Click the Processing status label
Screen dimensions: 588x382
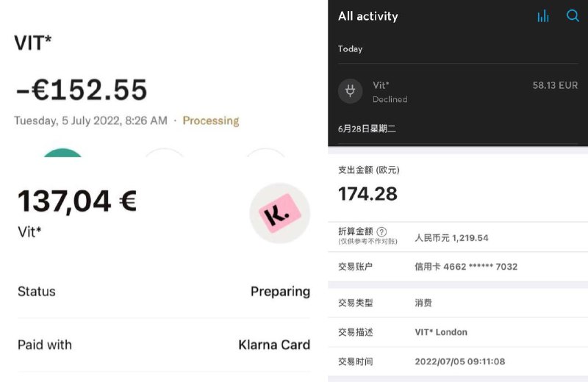pyautogui.click(x=211, y=120)
